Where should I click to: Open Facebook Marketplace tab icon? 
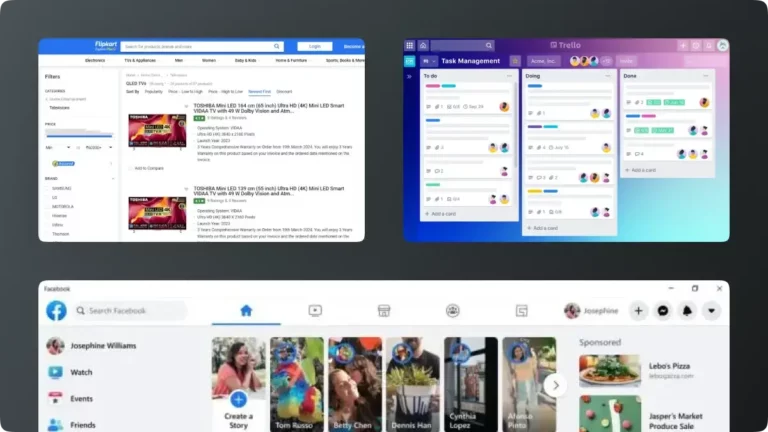pos(383,311)
